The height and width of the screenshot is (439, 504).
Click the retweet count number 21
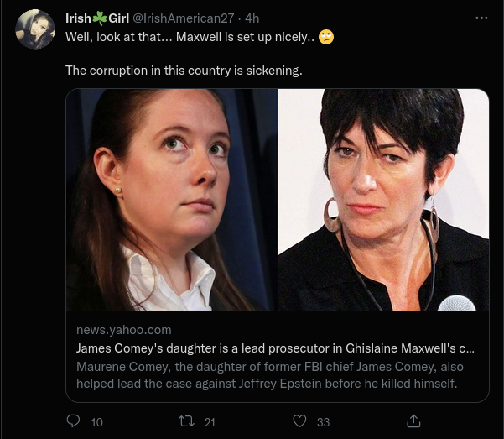(210, 422)
